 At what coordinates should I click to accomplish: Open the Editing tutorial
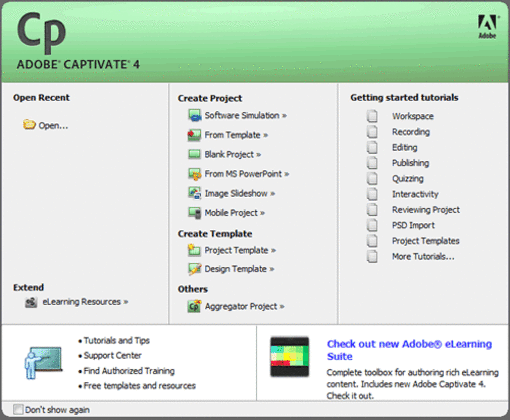tap(405, 147)
